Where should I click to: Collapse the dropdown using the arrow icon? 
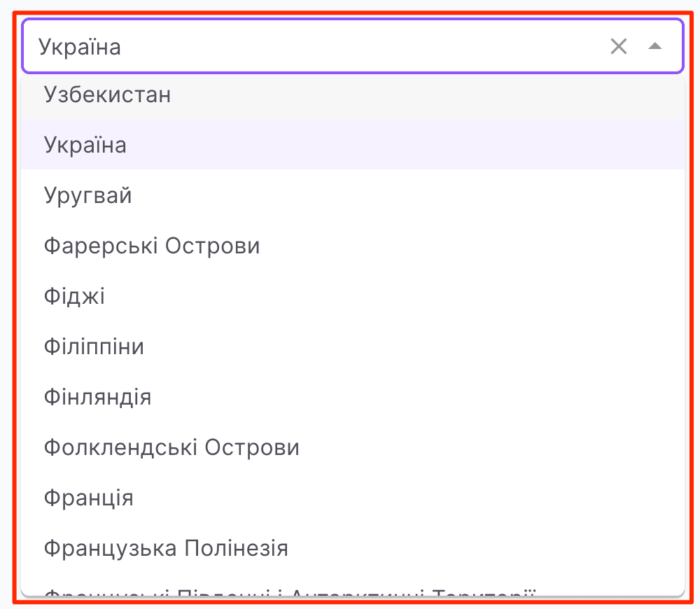click(655, 46)
